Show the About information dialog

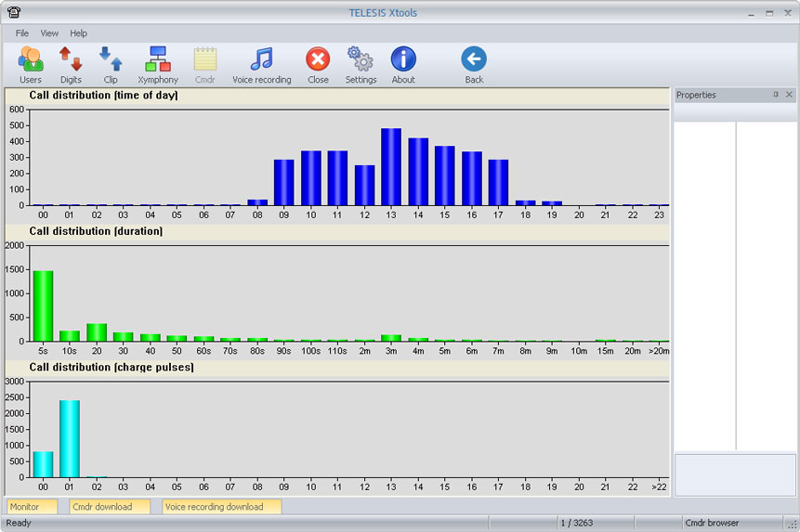[x=403, y=65]
